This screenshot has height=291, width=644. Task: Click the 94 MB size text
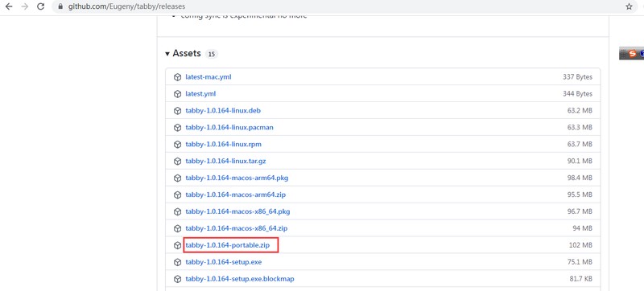582,228
